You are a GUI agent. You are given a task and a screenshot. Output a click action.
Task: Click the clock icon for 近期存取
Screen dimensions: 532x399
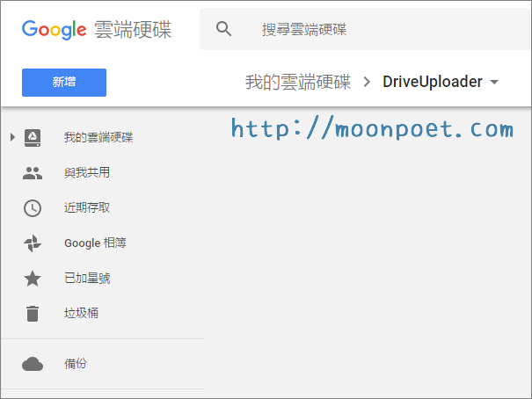(33, 208)
